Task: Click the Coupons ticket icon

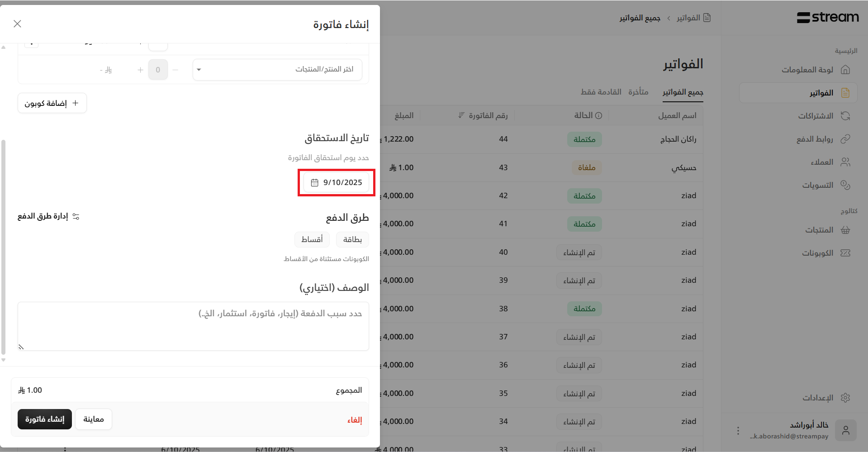Action: (845, 253)
